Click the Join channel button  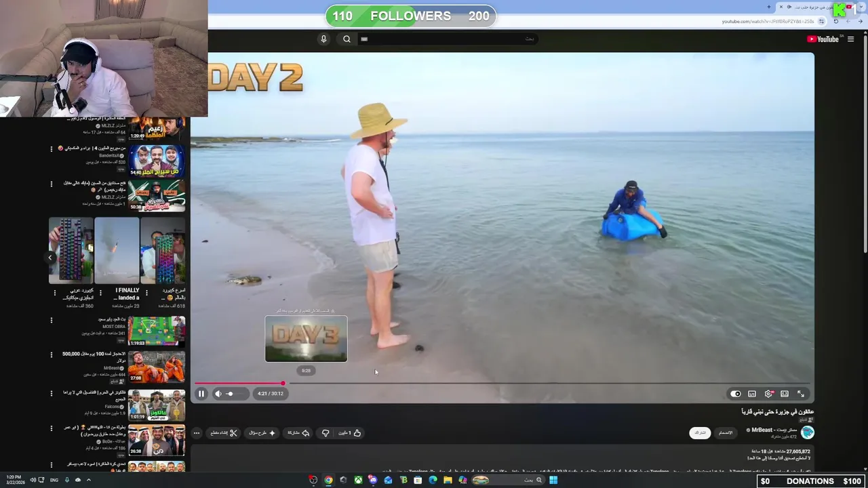pyautogui.click(x=726, y=433)
